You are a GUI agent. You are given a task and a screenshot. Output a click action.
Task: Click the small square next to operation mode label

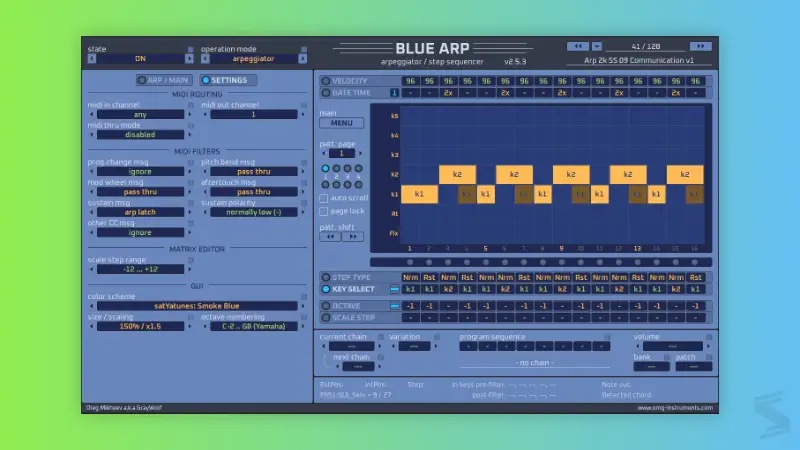[x=304, y=49]
